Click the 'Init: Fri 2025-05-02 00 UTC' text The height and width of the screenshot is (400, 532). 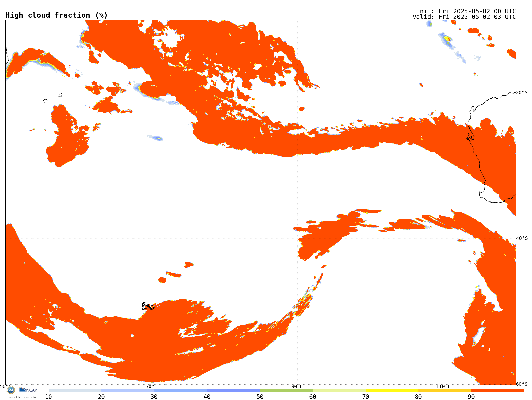coord(466,11)
